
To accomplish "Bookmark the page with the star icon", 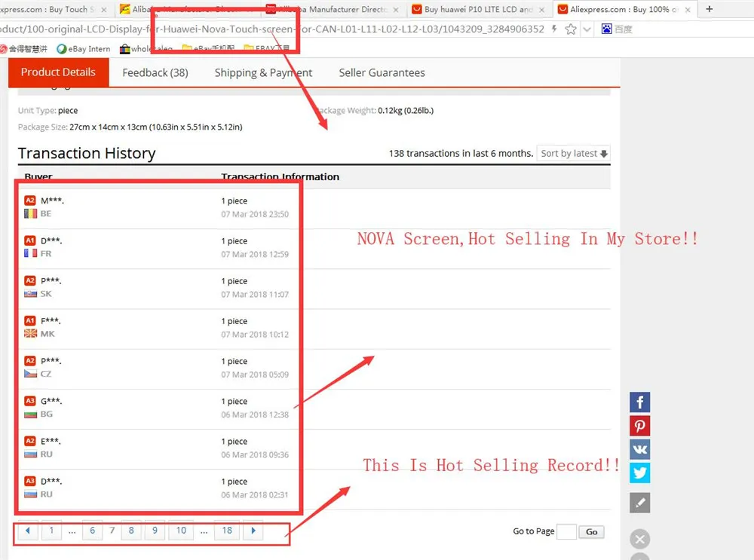I will [x=571, y=29].
